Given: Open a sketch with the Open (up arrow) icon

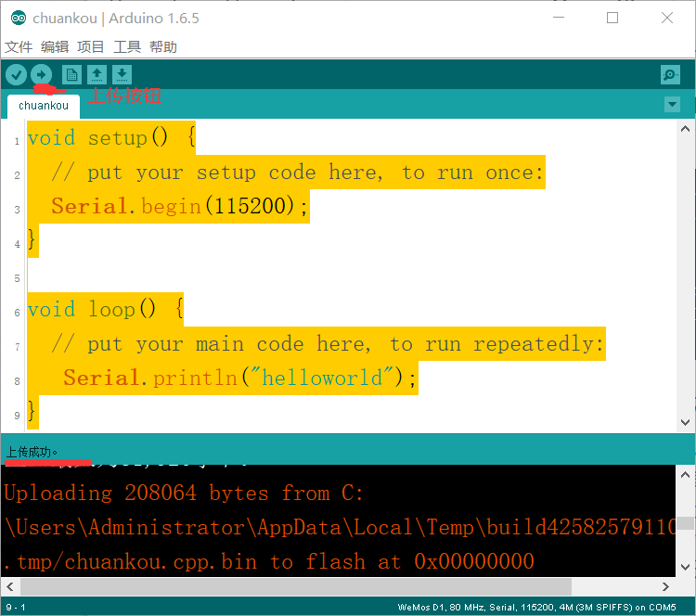Looking at the screenshot, I should [x=97, y=74].
